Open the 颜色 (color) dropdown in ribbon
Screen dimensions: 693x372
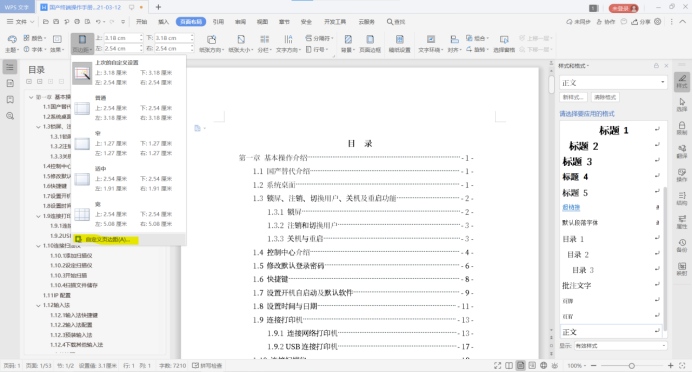click(34, 38)
